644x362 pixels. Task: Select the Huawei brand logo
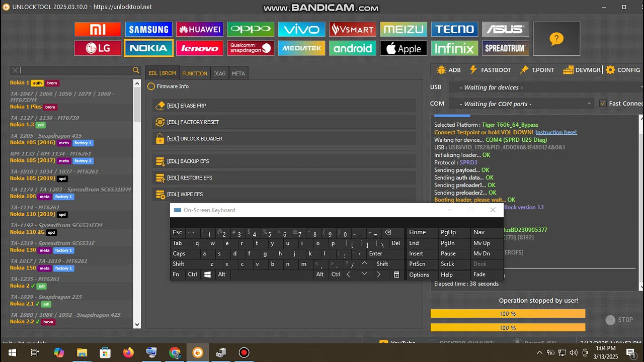[200, 29]
